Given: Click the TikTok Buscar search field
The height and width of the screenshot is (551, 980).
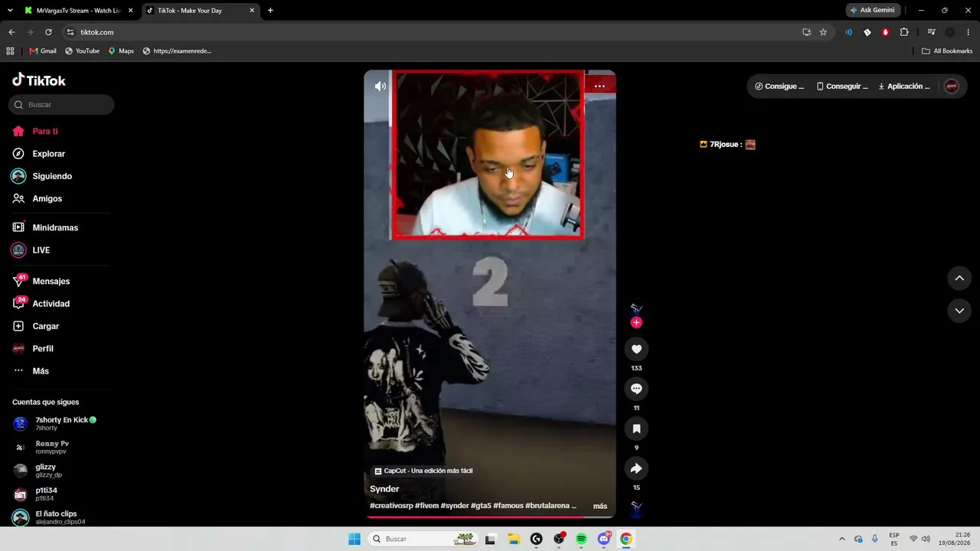Looking at the screenshot, I should coord(61,105).
